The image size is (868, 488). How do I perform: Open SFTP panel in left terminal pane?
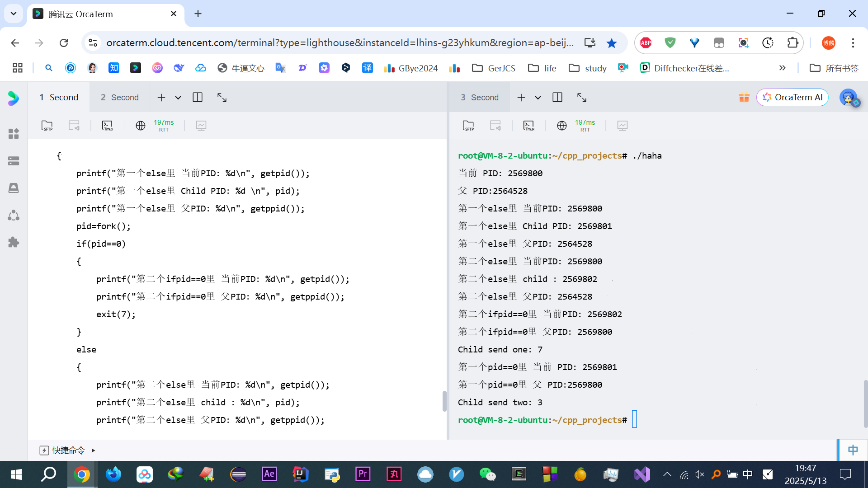click(47, 126)
